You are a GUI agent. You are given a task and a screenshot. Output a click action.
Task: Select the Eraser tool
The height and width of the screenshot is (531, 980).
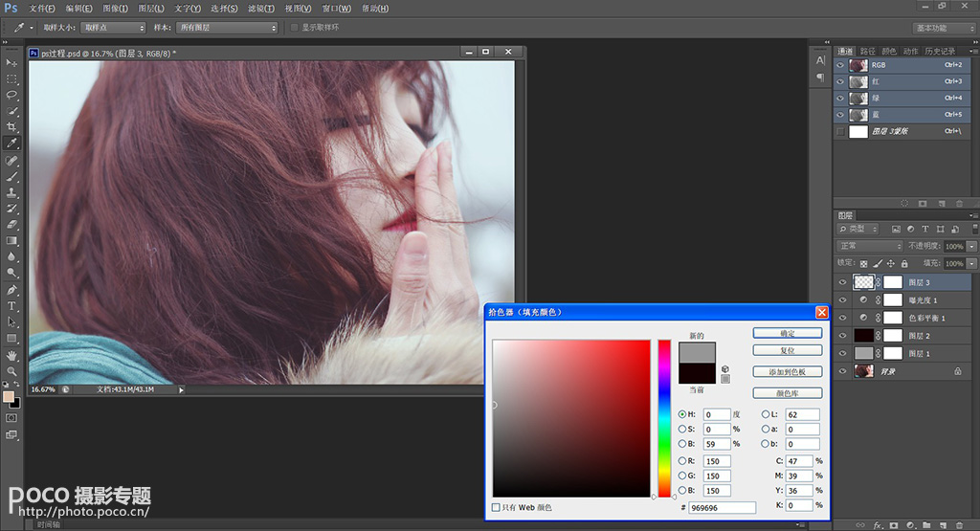point(11,224)
